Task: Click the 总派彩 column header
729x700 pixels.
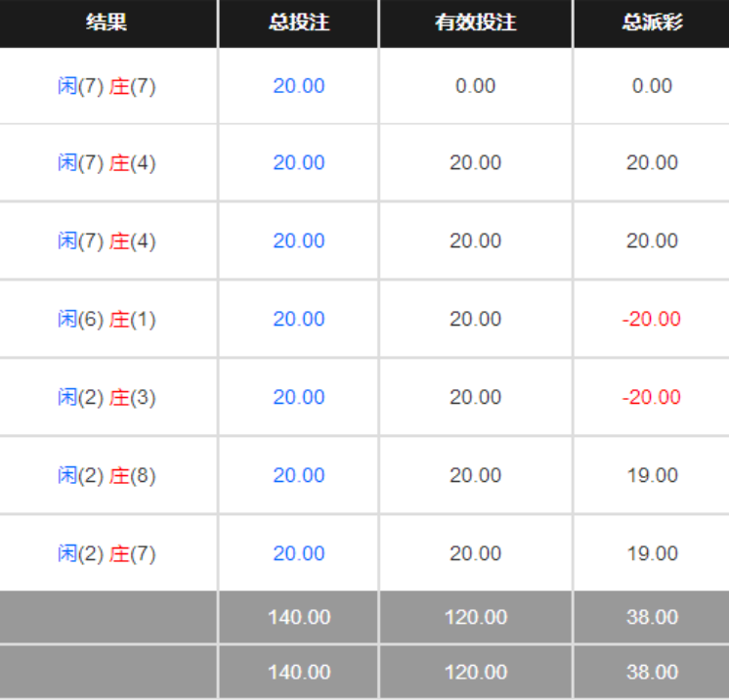Action: [x=652, y=22]
